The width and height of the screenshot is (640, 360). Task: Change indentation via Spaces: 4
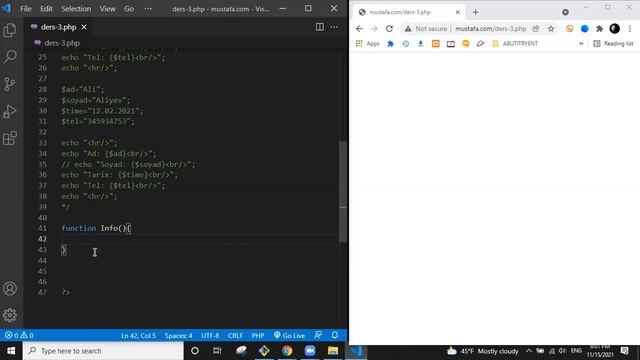pyautogui.click(x=178, y=336)
